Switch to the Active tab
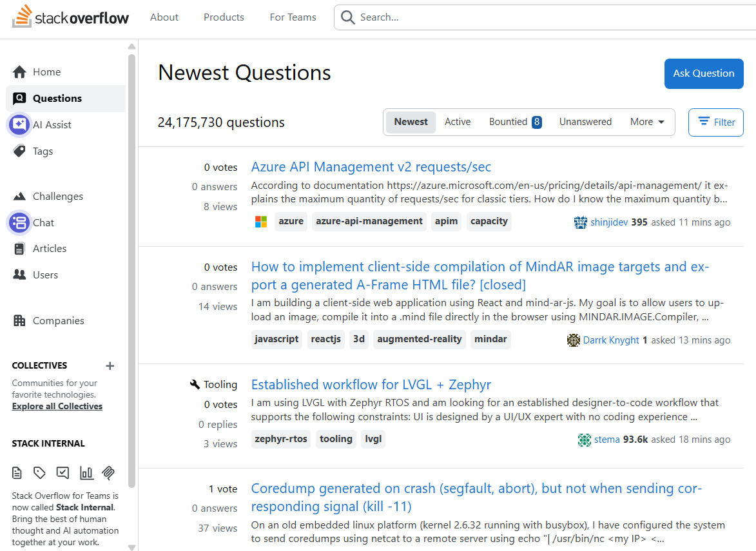 click(458, 122)
